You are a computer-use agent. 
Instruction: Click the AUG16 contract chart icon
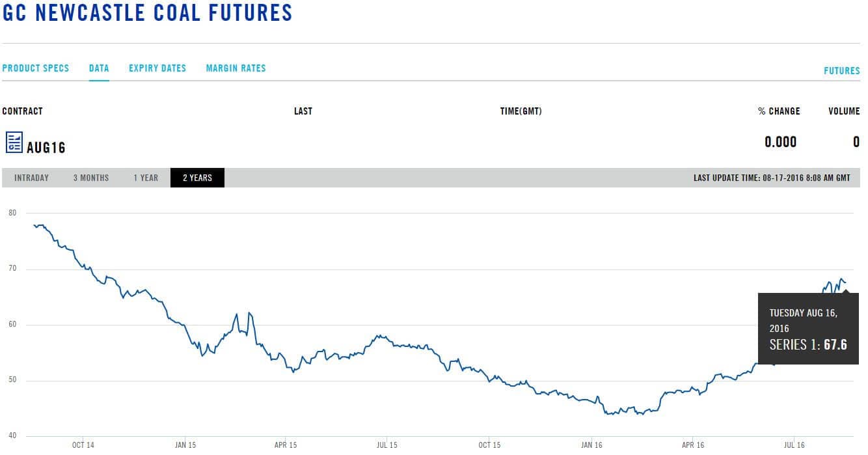click(x=14, y=142)
